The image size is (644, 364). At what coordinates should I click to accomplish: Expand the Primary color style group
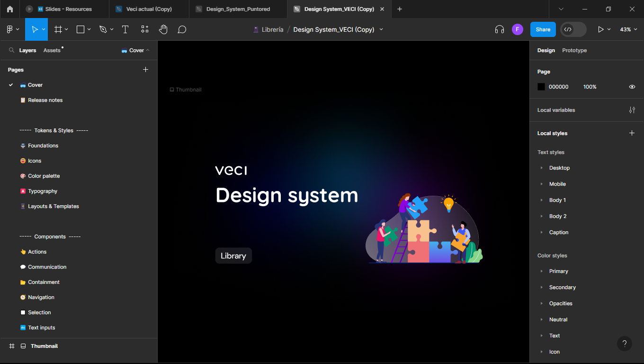click(x=542, y=271)
